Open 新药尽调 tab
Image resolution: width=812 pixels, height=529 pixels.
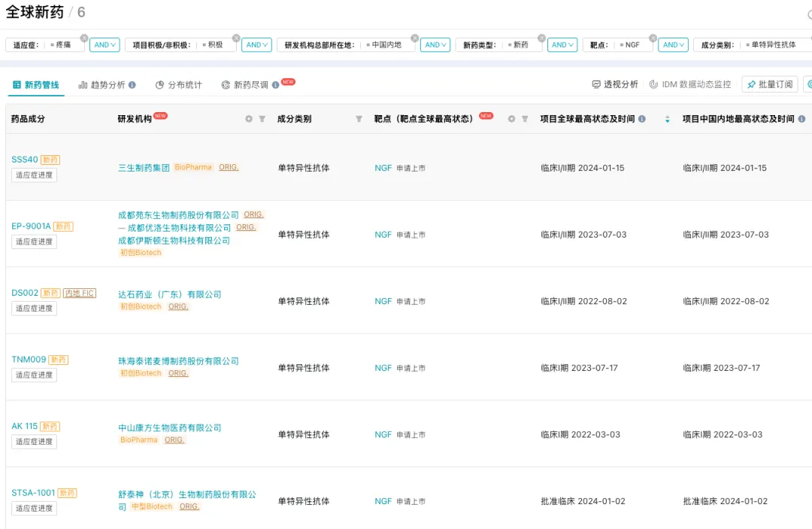[x=250, y=85]
